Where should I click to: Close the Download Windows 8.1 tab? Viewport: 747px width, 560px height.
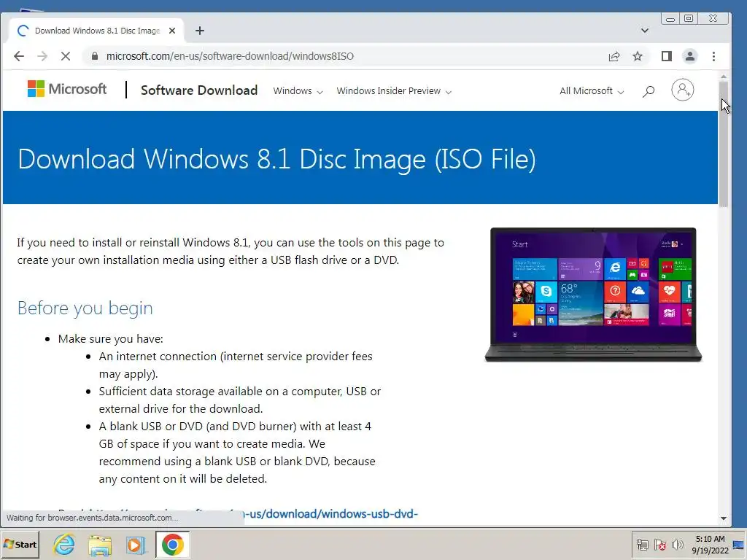[172, 31]
